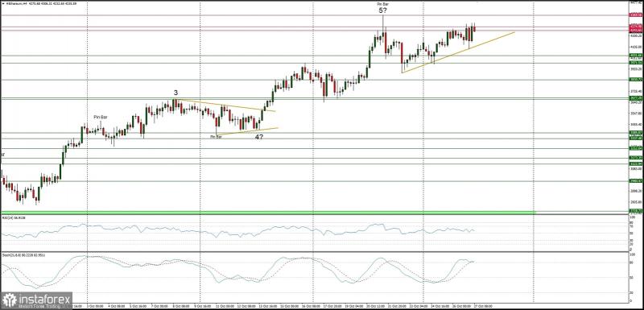Click the RSI(14) indicator label
The image size is (644, 310).
click(14, 217)
